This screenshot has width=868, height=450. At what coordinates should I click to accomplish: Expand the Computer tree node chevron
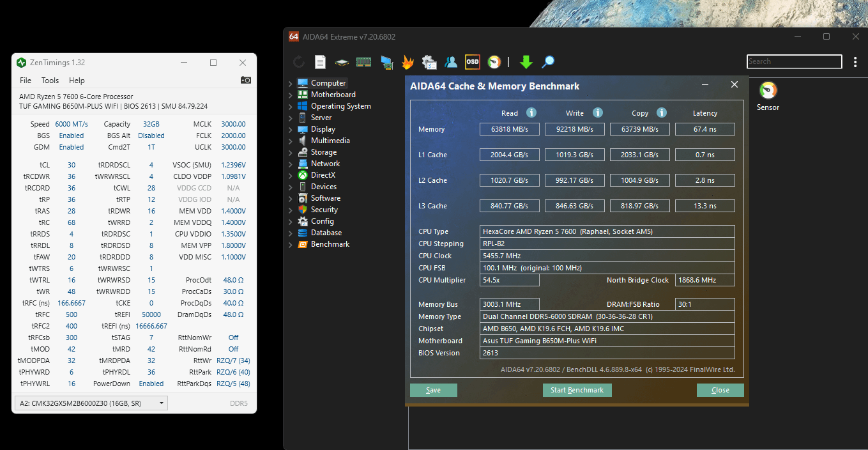click(x=290, y=84)
